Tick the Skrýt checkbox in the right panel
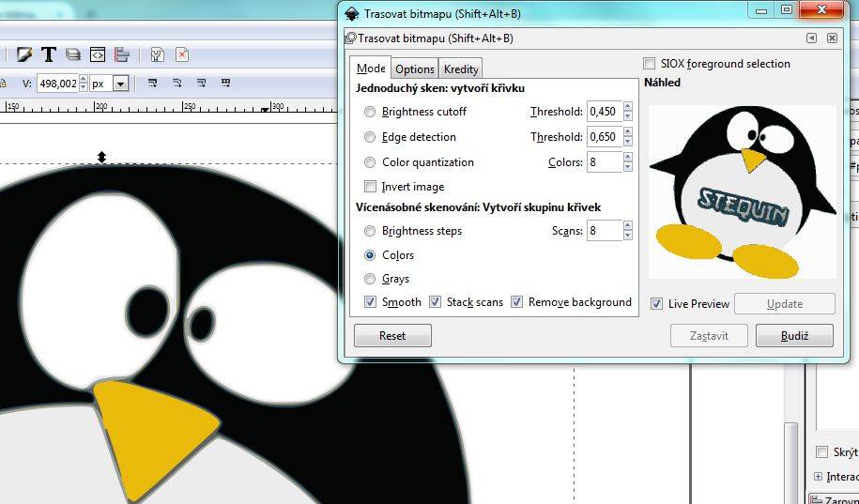Screen dimensions: 859x504 821,452
